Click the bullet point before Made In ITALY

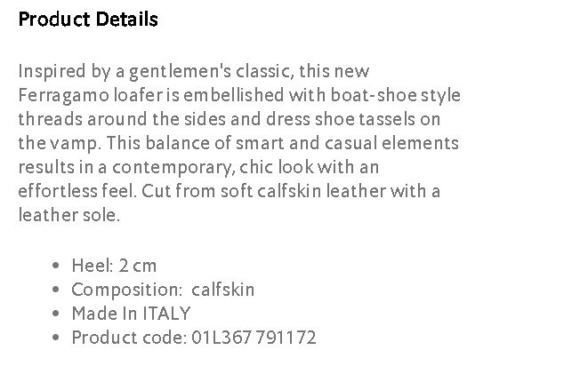pyautogui.click(x=56, y=314)
